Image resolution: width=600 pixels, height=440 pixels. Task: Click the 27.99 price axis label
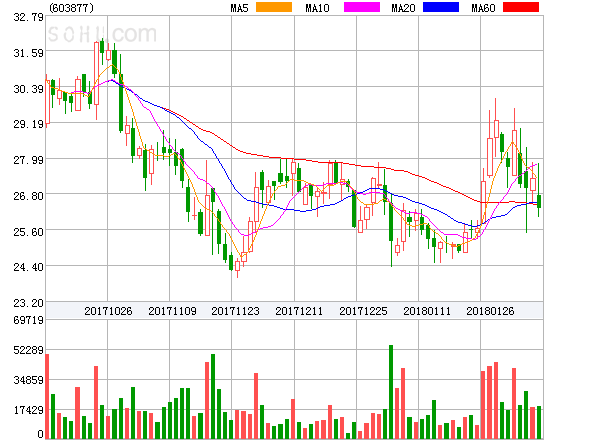(29, 160)
